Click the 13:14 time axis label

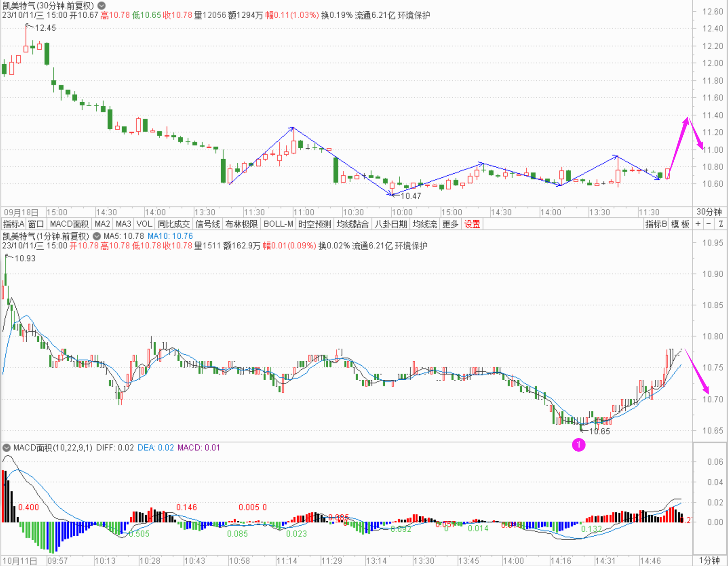(x=376, y=561)
